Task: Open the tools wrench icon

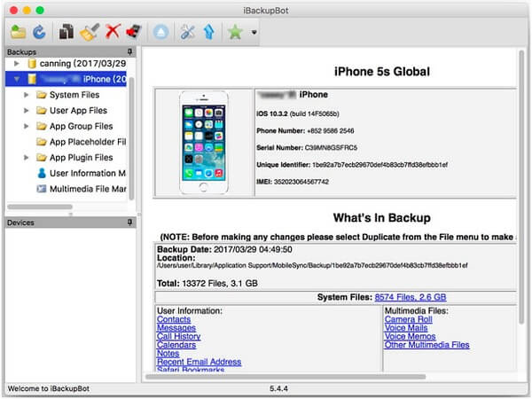Action: [x=187, y=32]
